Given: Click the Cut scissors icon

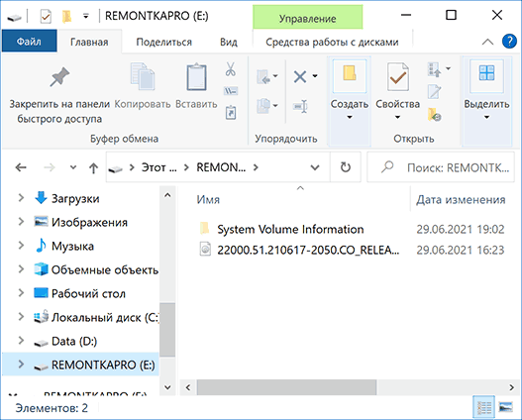Looking at the screenshot, I should click(231, 69).
